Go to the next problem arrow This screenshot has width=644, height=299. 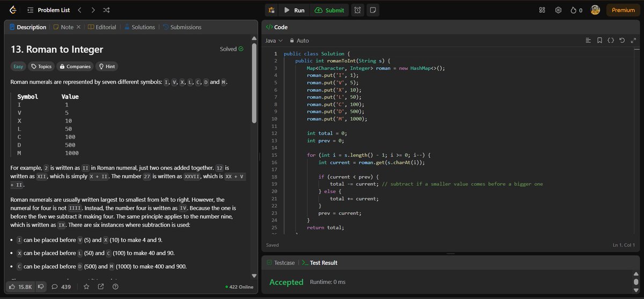click(93, 10)
